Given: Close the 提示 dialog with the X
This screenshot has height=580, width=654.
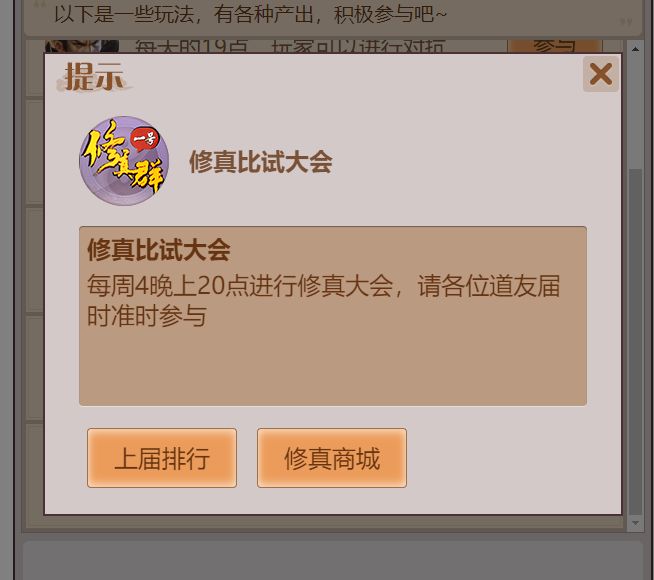Looking at the screenshot, I should pos(601,74).
